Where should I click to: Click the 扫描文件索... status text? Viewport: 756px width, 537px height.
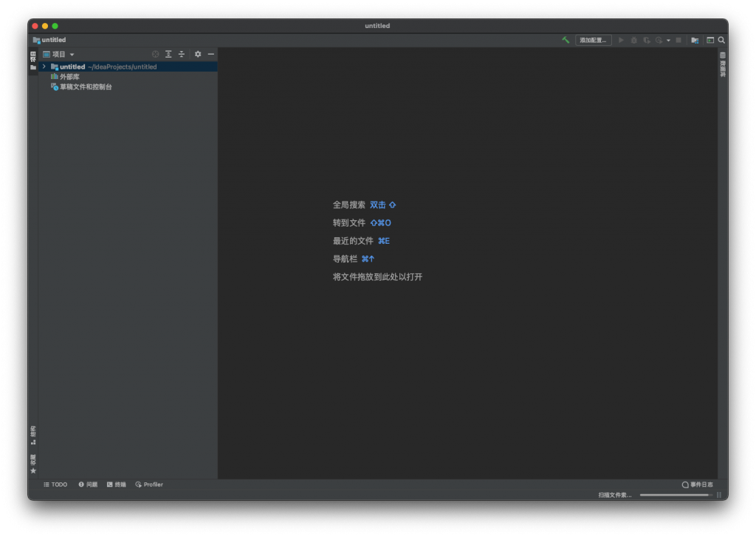[615, 495]
